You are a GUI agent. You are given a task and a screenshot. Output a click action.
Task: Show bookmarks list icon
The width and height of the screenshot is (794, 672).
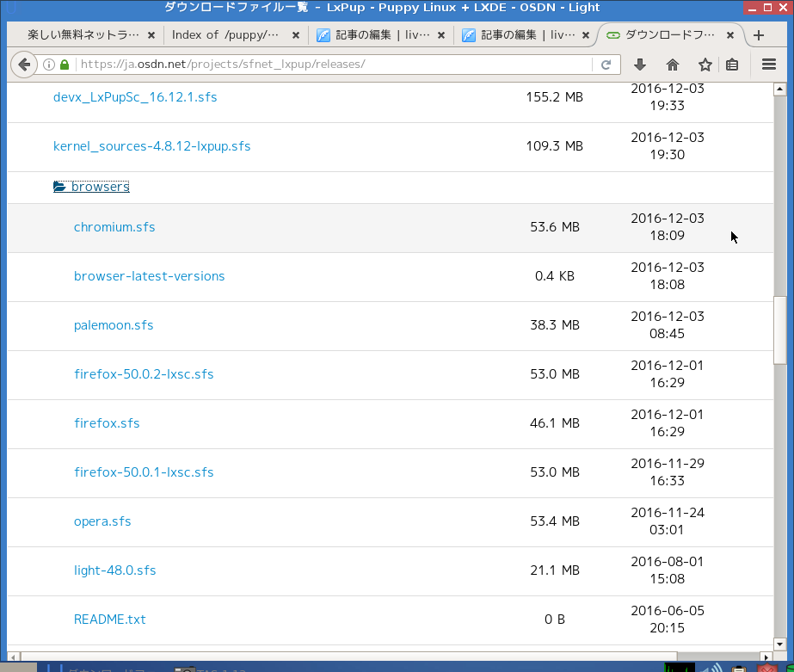click(x=732, y=65)
